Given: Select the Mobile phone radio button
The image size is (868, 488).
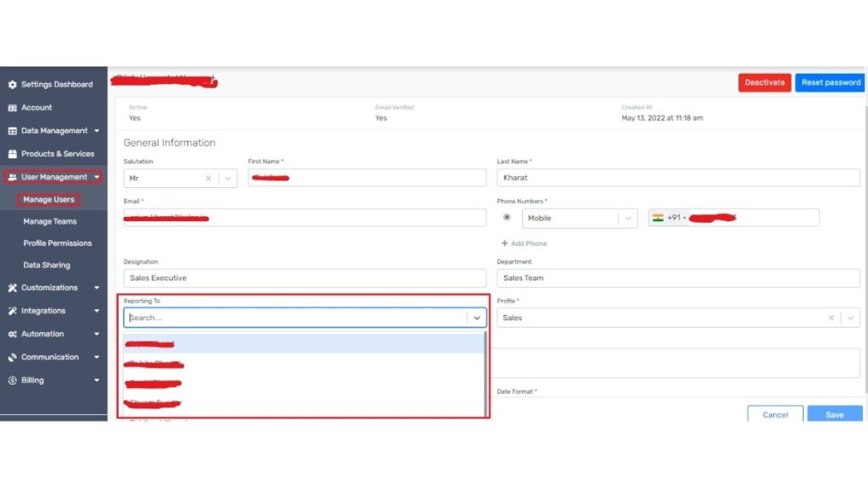Looking at the screenshot, I should (x=508, y=218).
